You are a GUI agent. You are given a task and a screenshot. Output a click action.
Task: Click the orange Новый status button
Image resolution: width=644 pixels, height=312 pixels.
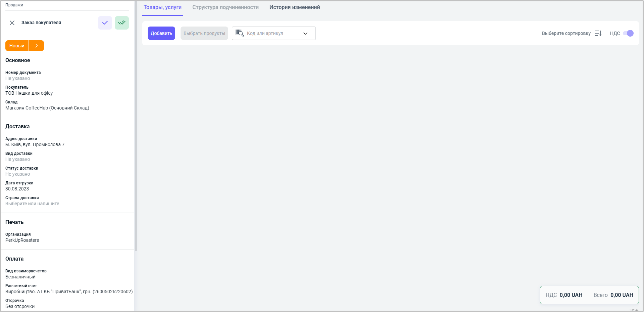[x=17, y=46]
